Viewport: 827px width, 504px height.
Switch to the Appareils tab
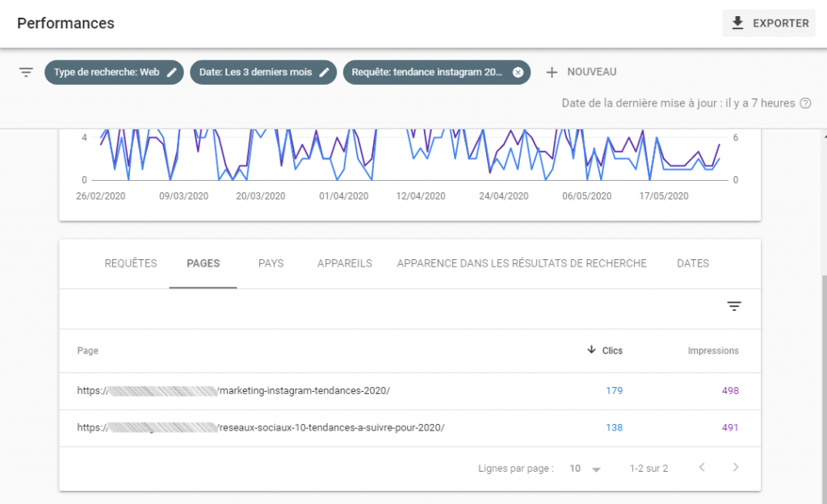[x=344, y=263]
